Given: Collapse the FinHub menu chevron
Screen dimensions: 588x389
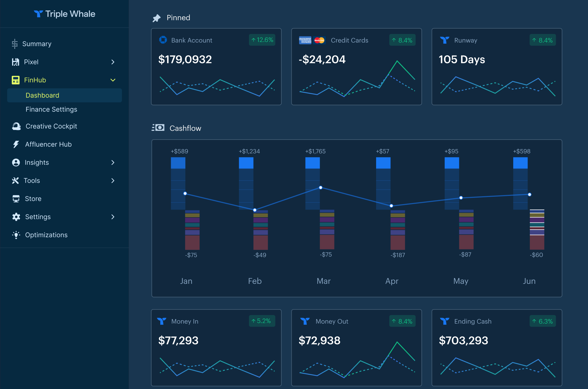Looking at the screenshot, I should [113, 80].
